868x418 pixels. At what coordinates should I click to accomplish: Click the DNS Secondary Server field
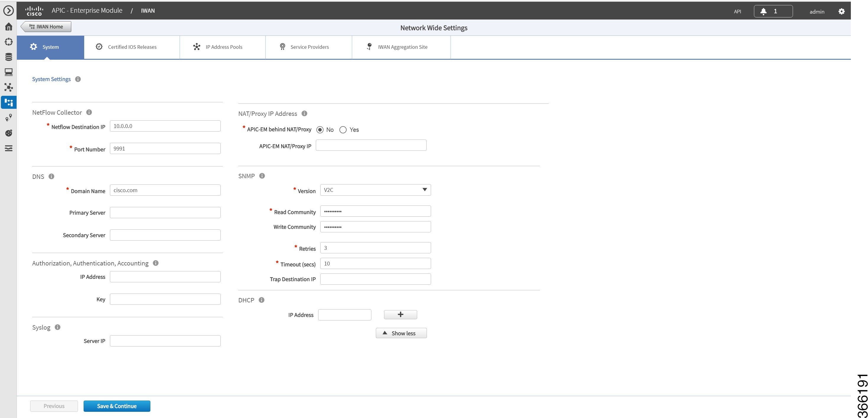[x=165, y=235]
